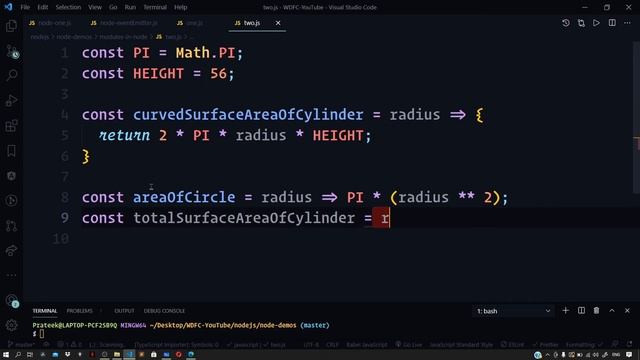Open the Help menu
This screenshot has width=640, height=360.
[180, 7]
